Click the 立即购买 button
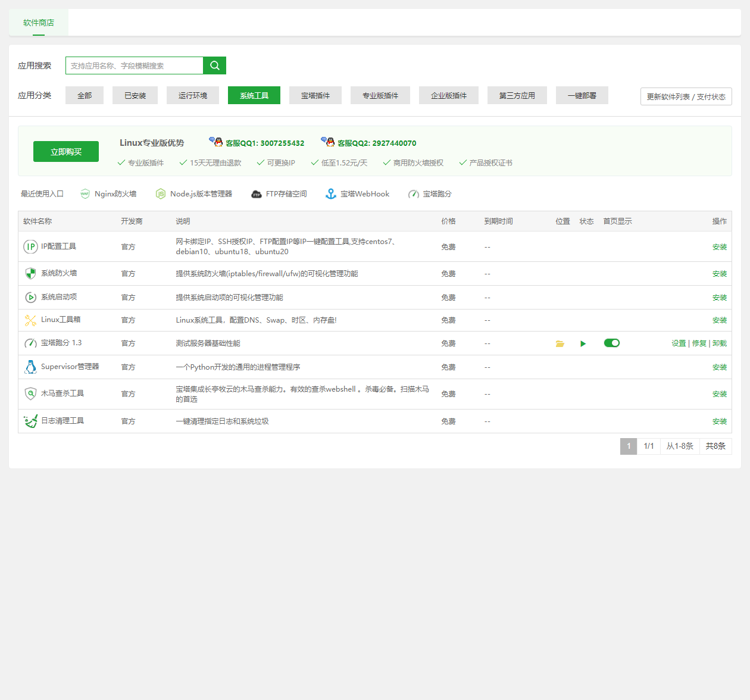Image resolution: width=750 pixels, height=700 pixels. coord(66,152)
